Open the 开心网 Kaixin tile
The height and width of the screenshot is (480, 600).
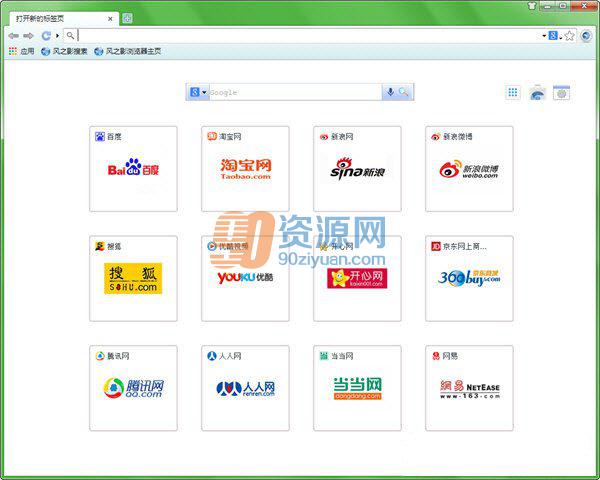[357, 279]
